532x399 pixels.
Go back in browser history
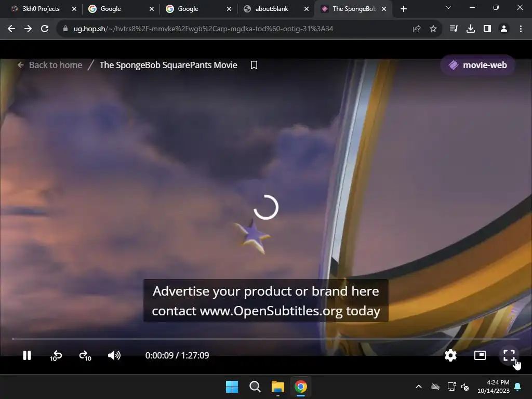pos(11,29)
